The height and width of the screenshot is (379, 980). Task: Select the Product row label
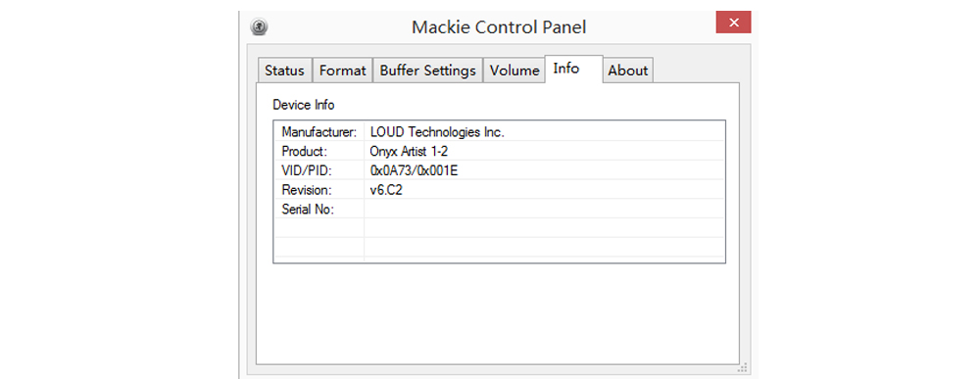point(305,151)
